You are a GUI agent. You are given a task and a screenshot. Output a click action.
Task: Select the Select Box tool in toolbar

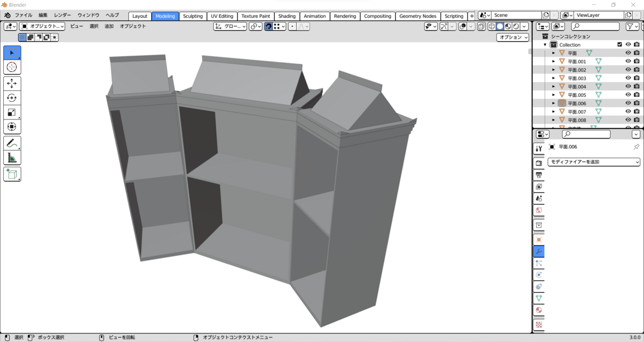(12, 53)
